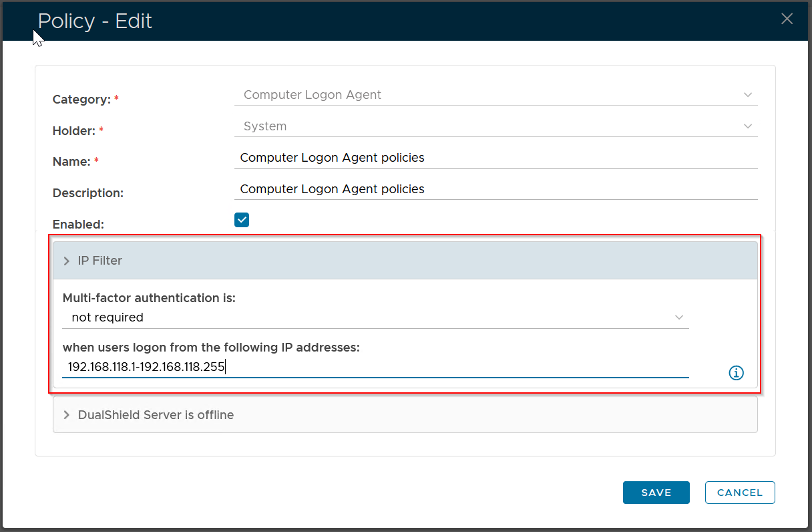This screenshot has width=812, height=532.
Task: Click the IP Filter section header label
Action: [100, 261]
